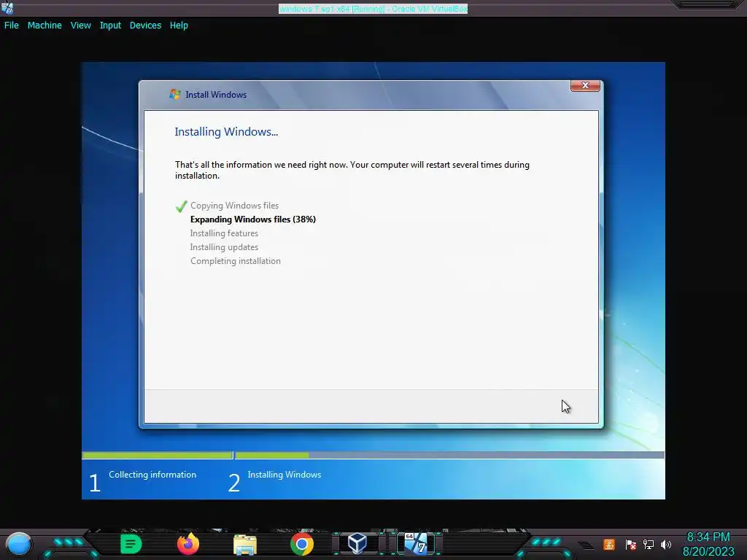Click the Copying Windows files step text

234,206
